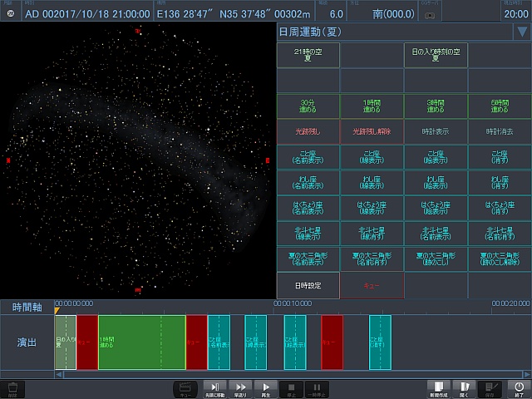Click the timeline horizontal scrollbar
The image size is (532, 399).
[291, 374]
